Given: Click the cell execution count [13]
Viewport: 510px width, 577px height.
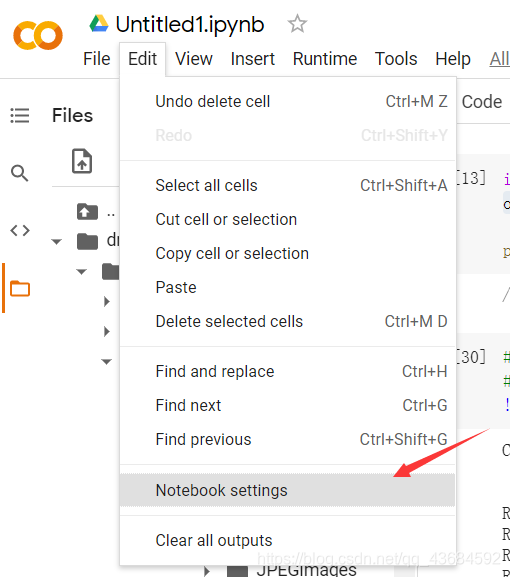Looking at the screenshot, I should pyautogui.click(x=471, y=178).
